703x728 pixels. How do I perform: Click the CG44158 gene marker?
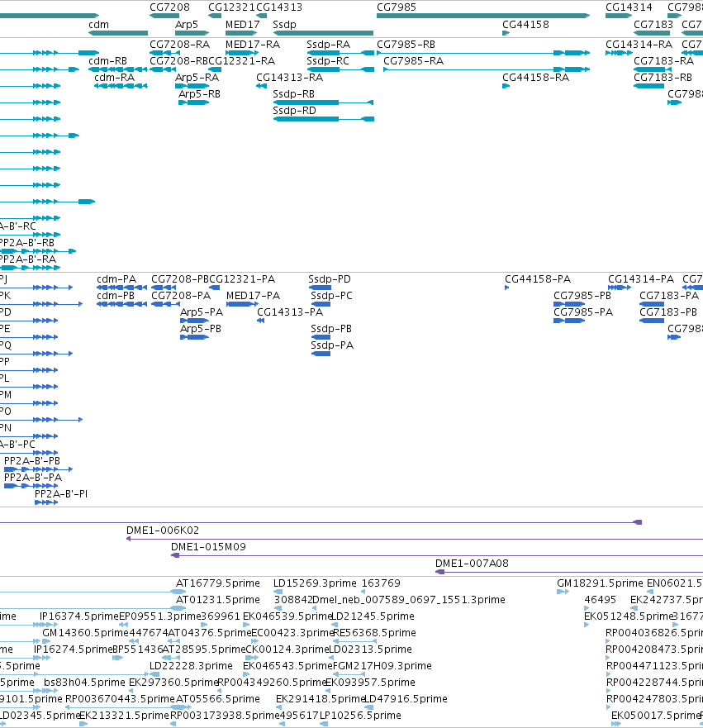[x=506, y=33]
